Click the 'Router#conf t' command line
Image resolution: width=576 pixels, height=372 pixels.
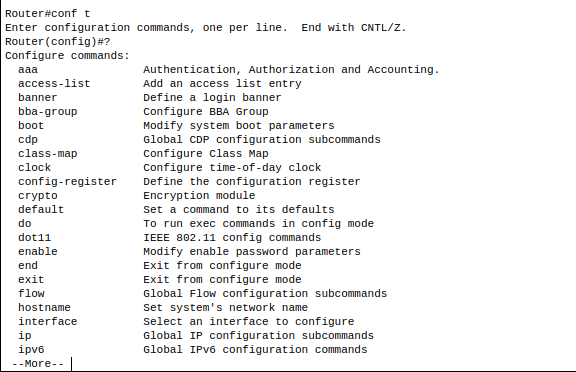[x=48, y=14]
